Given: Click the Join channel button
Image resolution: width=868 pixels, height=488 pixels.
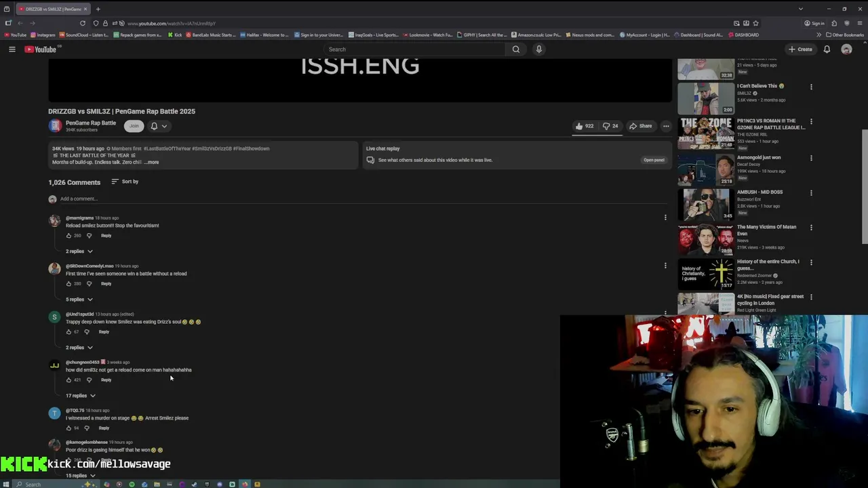Looking at the screenshot, I should [134, 126].
